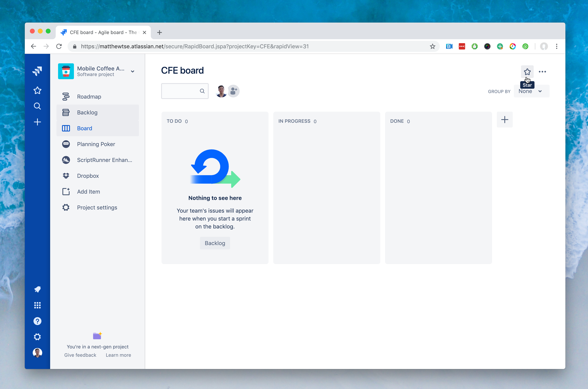The height and width of the screenshot is (389, 588).
Task: Go to Roadmap in project sidebar
Action: click(89, 97)
